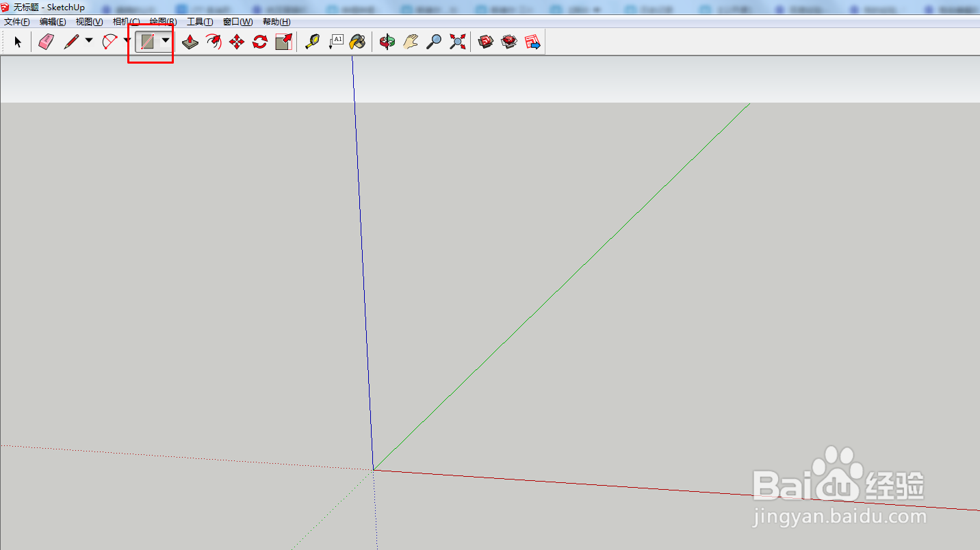Select the Pan hand tool
This screenshot has height=550, width=980.
click(x=411, y=42)
